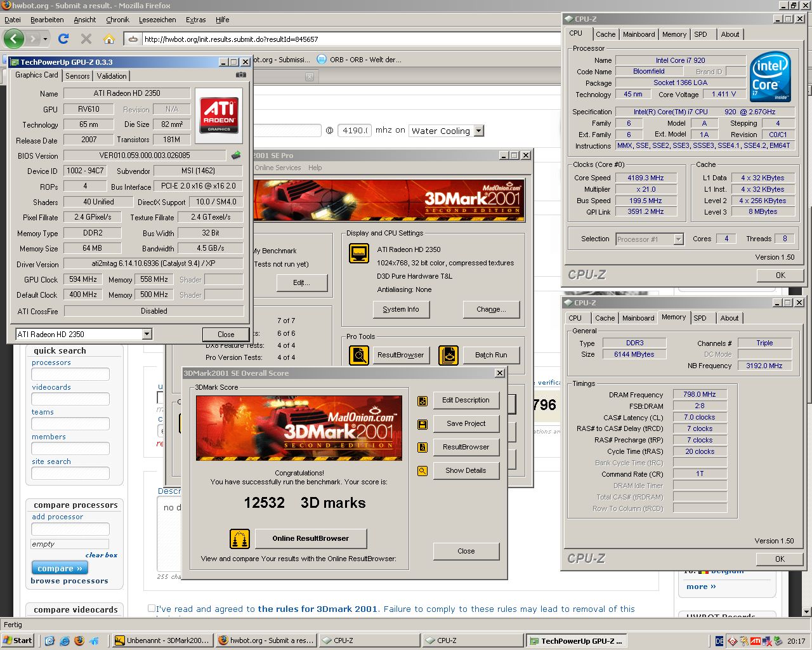
Task: Open Mainboard tab in top CPU-Z window
Action: click(x=639, y=34)
